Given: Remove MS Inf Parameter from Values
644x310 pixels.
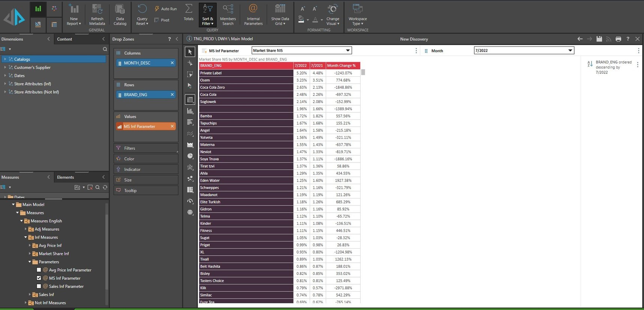Looking at the screenshot, I should (x=172, y=127).
